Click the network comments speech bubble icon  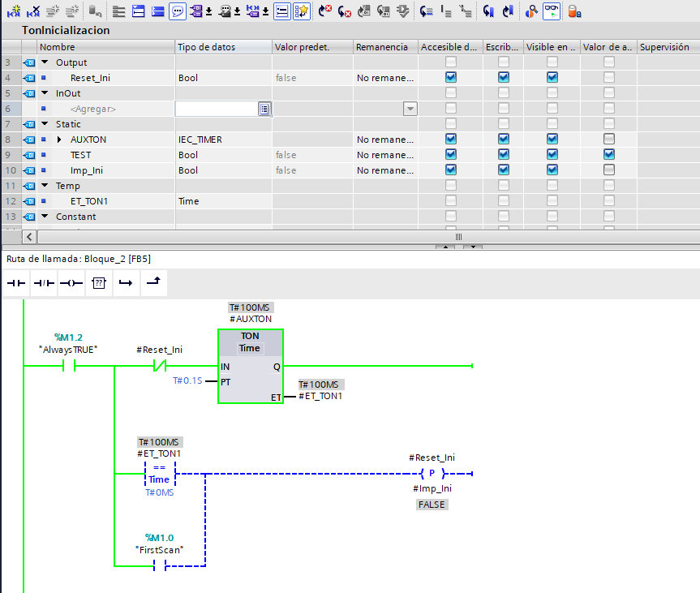pos(178,11)
